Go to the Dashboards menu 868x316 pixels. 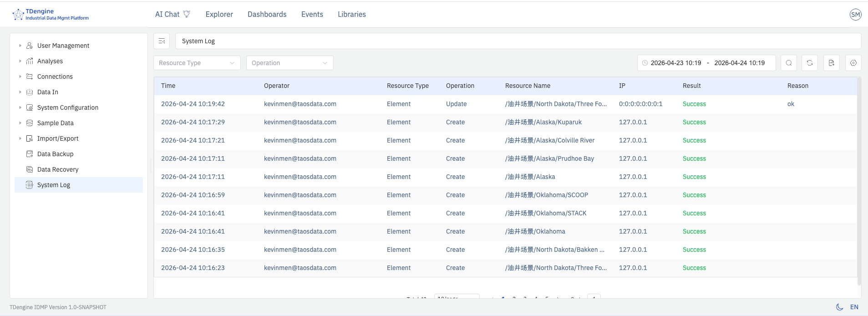[x=267, y=15]
